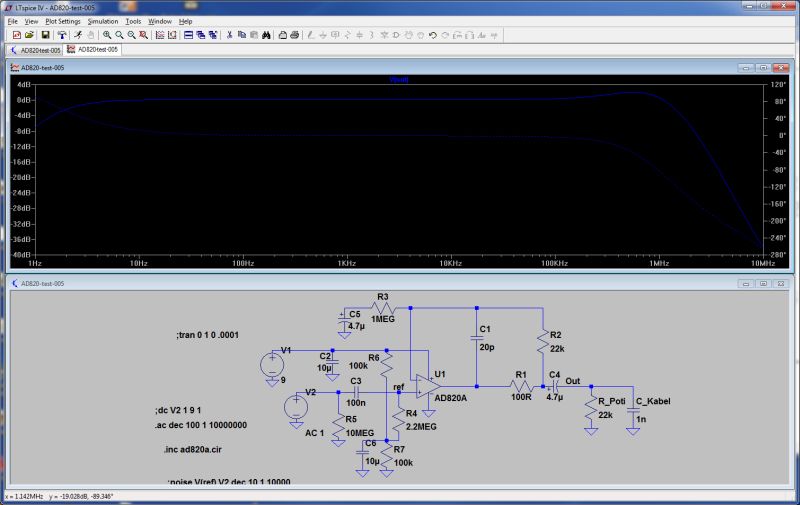This screenshot has width=800, height=505.
Task: Click the Find binoculars icon
Action: (266, 35)
